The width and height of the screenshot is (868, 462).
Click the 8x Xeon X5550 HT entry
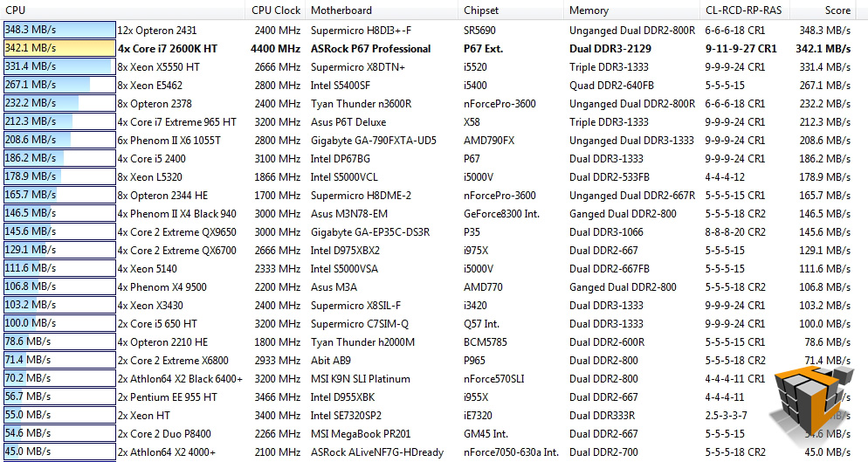[x=158, y=67]
